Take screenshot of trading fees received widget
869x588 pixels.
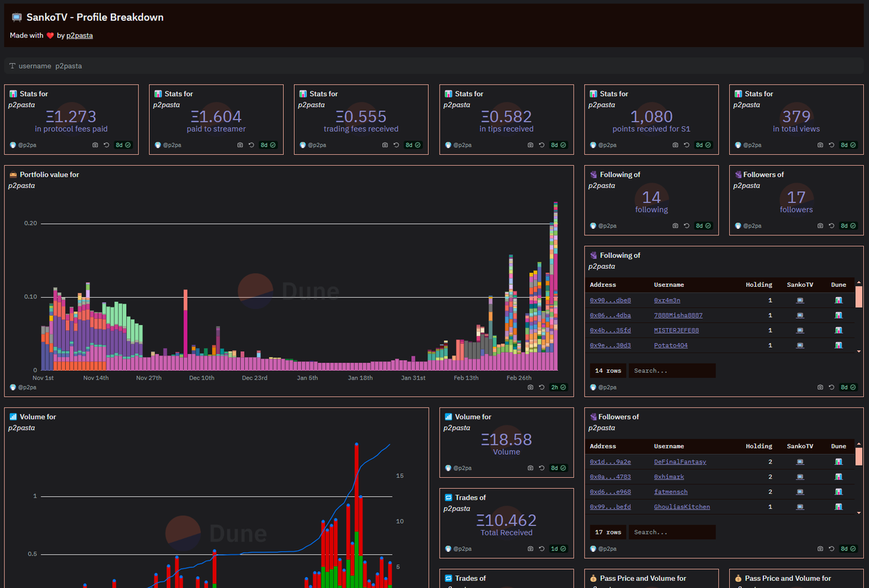click(386, 145)
